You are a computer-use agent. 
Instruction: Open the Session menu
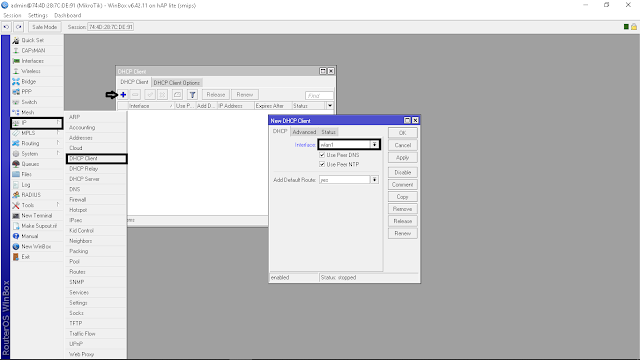pos(12,16)
